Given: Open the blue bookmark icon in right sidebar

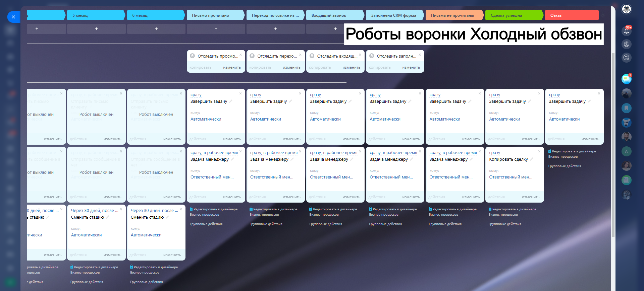Looking at the screenshot, I should click(x=626, y=108).
